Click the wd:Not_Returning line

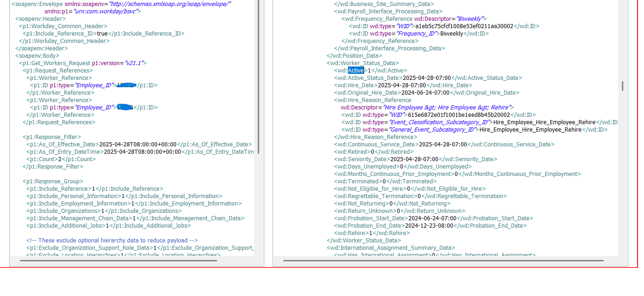(x=392, y=203)
